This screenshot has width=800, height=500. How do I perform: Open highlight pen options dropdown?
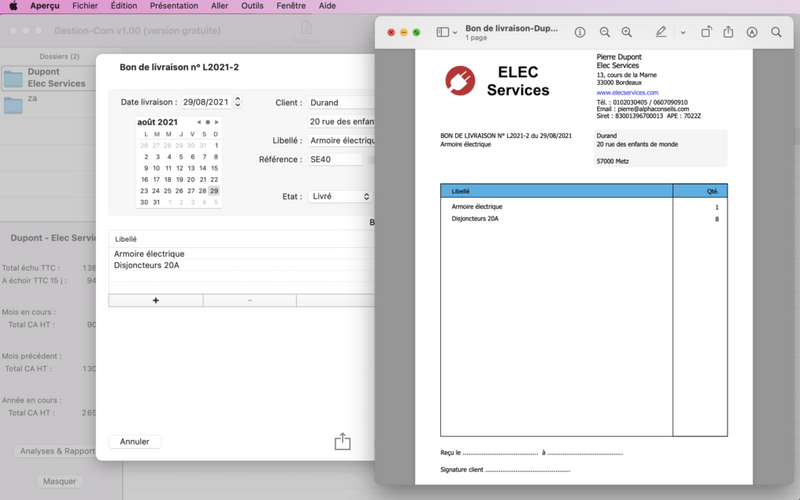click(683, 33)
